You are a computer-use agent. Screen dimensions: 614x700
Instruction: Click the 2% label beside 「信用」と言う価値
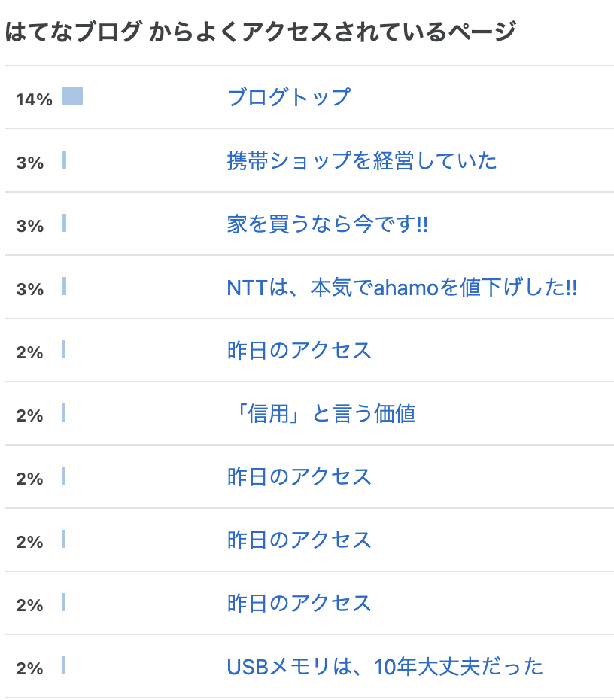pyautogui.click(x=29, y=416)
